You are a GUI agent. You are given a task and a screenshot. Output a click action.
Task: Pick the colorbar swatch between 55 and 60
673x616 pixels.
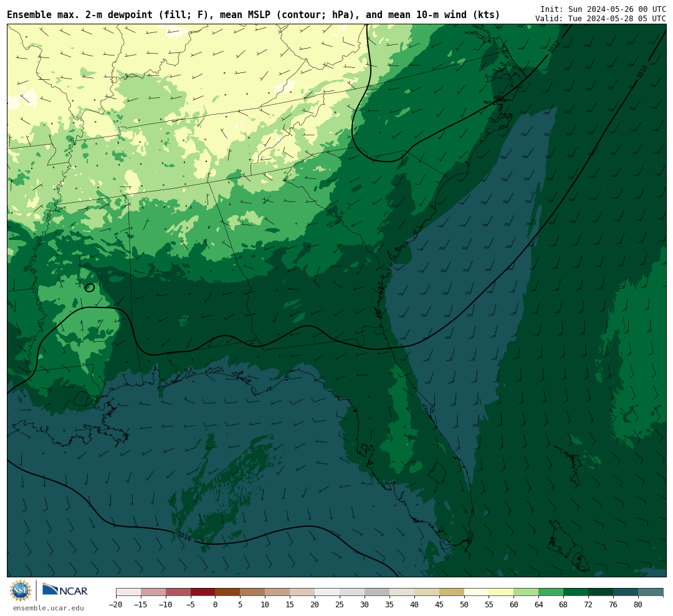(x=501, y=592)
